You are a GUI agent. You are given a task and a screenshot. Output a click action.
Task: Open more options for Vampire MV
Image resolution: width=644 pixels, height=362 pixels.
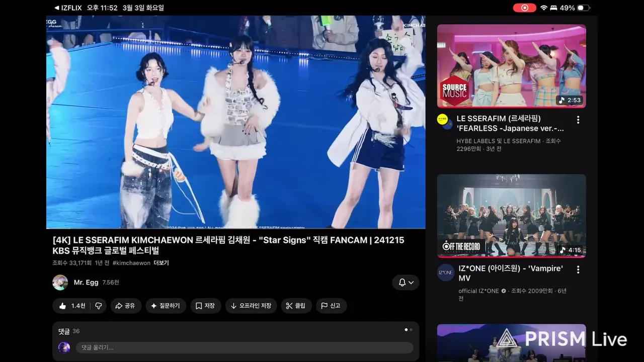click(578, 269)
